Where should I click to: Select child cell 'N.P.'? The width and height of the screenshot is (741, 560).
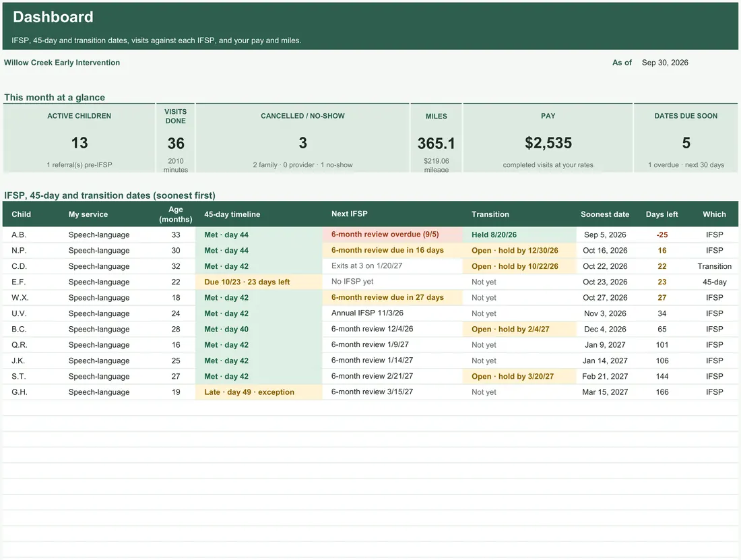(19, 251)
